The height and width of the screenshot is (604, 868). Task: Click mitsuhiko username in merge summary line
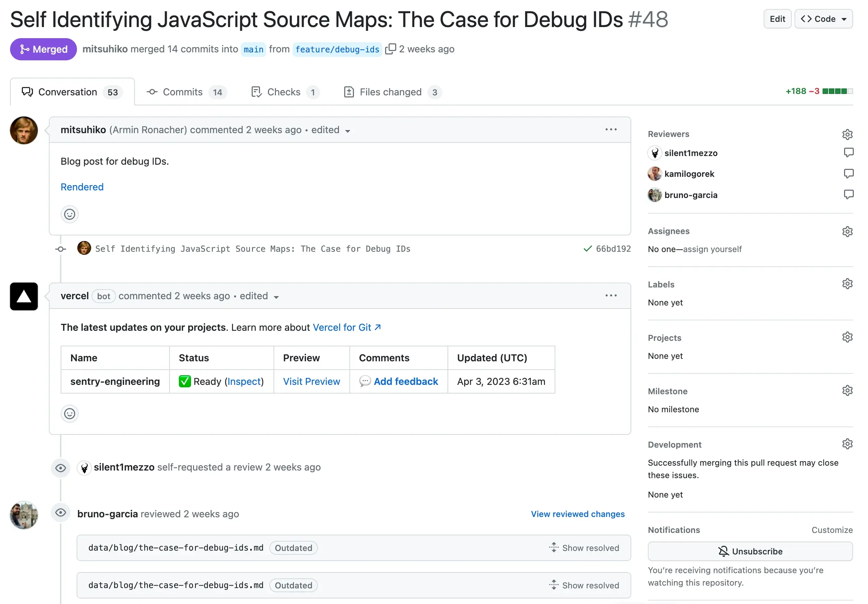click(105, 49)
